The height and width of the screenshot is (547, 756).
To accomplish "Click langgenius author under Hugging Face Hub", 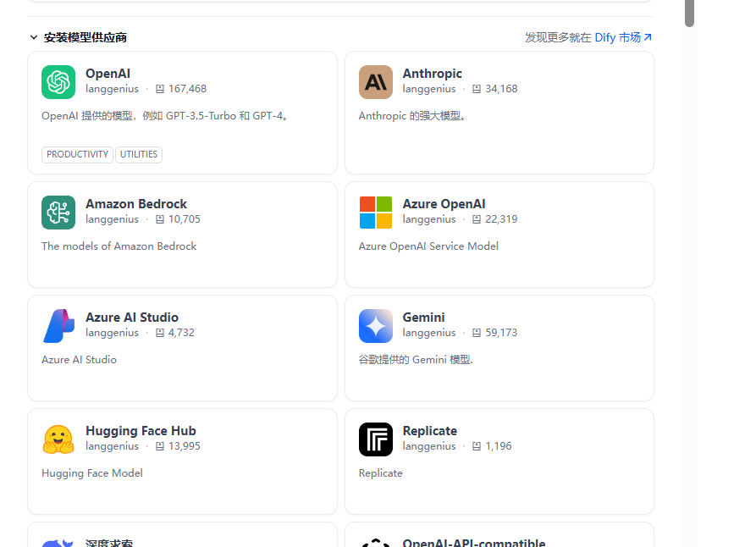I will click(x=112, y=446).
